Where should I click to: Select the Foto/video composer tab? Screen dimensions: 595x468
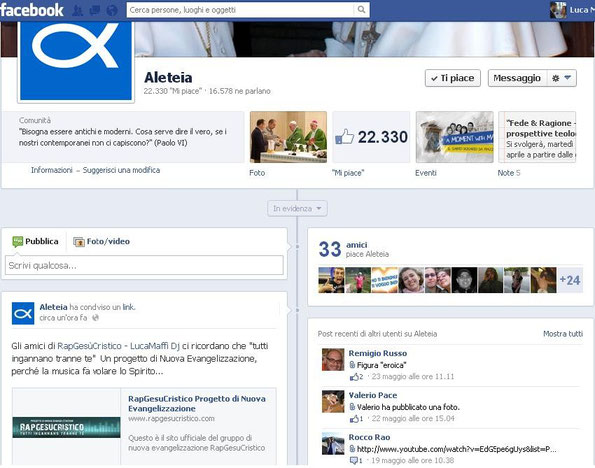click(102, 241)
